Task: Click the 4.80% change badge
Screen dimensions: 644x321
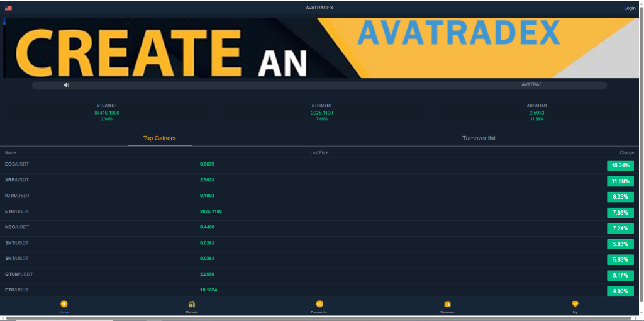Action: click(x=620, y=291)
